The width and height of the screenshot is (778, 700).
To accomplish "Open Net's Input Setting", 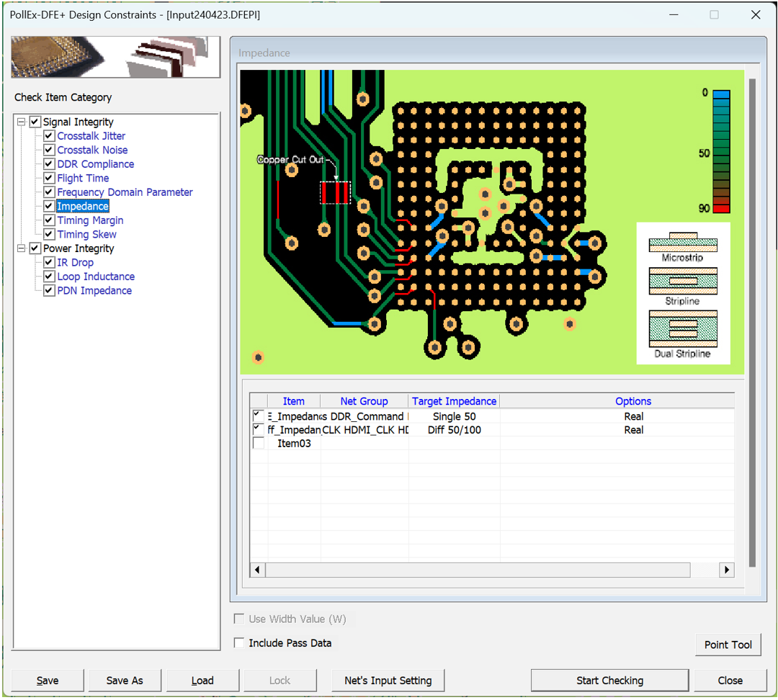I will [x=388, y=681].
